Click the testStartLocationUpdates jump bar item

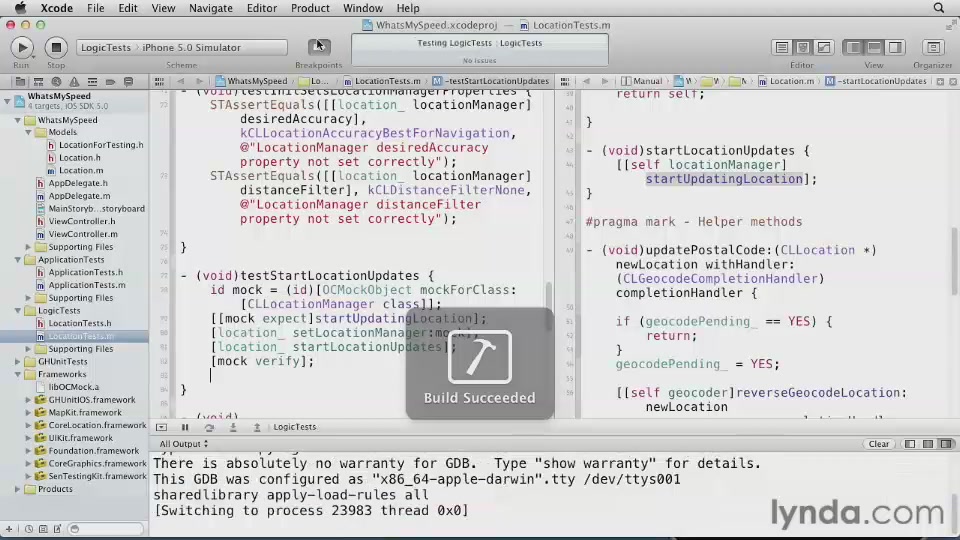click(x=491, y=81)
